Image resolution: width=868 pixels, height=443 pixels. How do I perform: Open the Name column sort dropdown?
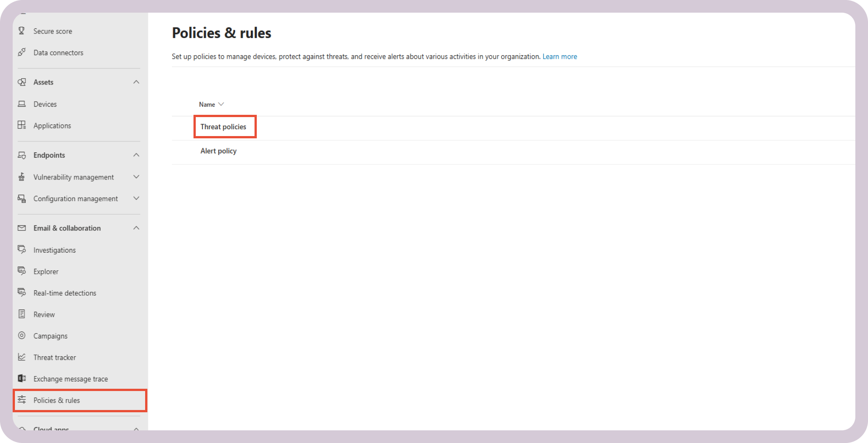(221, 104)
